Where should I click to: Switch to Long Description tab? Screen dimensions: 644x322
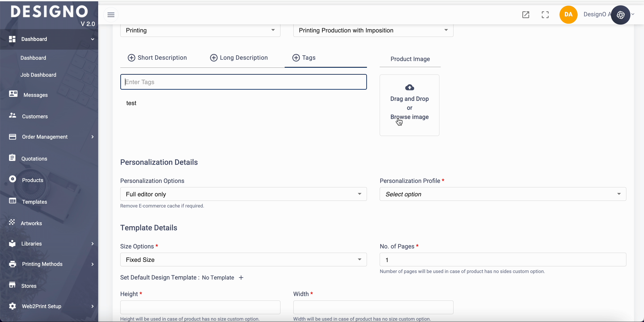(239, 58)
